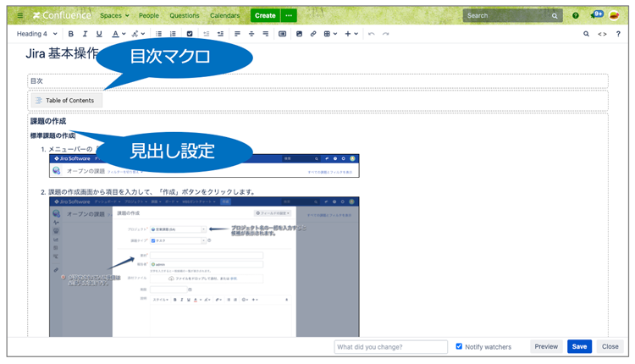Insert a link

coord(313,34)
